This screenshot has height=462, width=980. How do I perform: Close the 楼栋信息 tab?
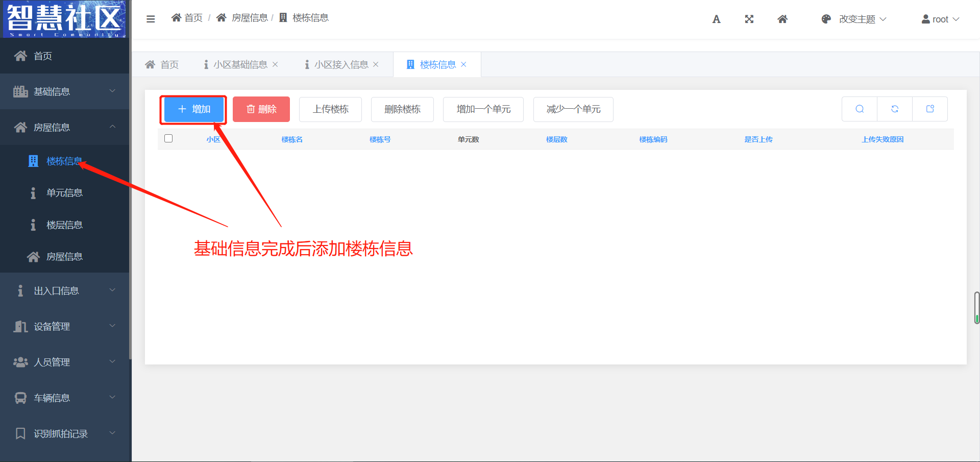point(463,65)
